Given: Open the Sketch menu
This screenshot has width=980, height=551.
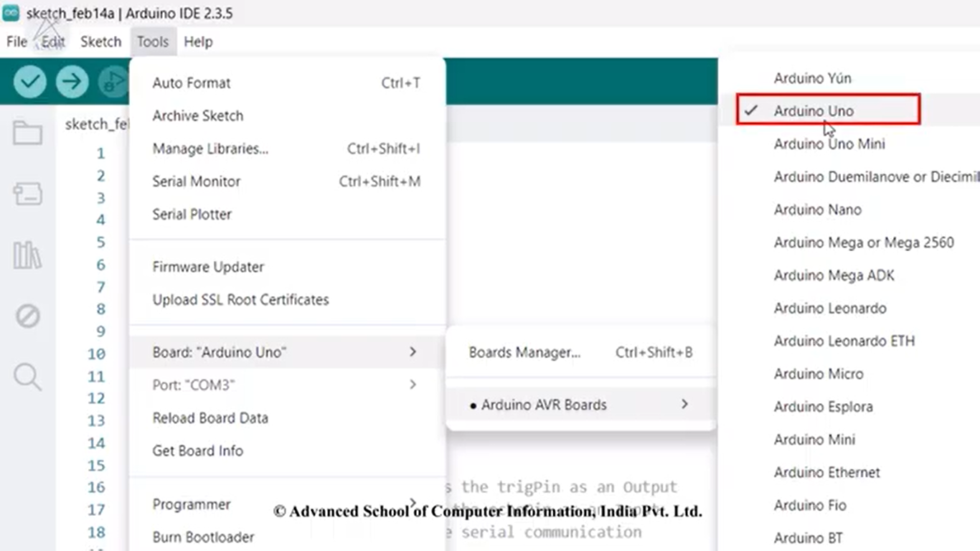Looking at the screenshot, I should click(100, 42).
